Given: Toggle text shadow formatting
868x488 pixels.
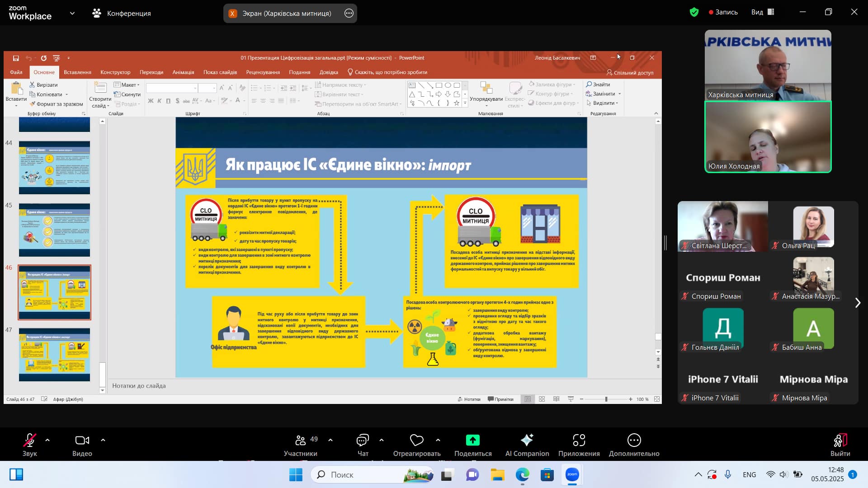Looking at the screenshot, I should (x=177, y=101).
